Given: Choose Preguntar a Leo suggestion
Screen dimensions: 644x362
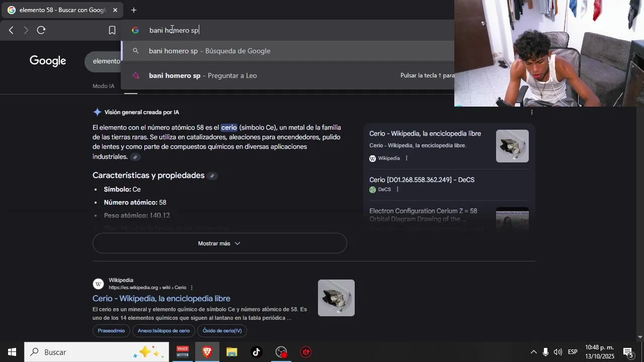Looking at the screenshot, I should (x=288, y=75).
